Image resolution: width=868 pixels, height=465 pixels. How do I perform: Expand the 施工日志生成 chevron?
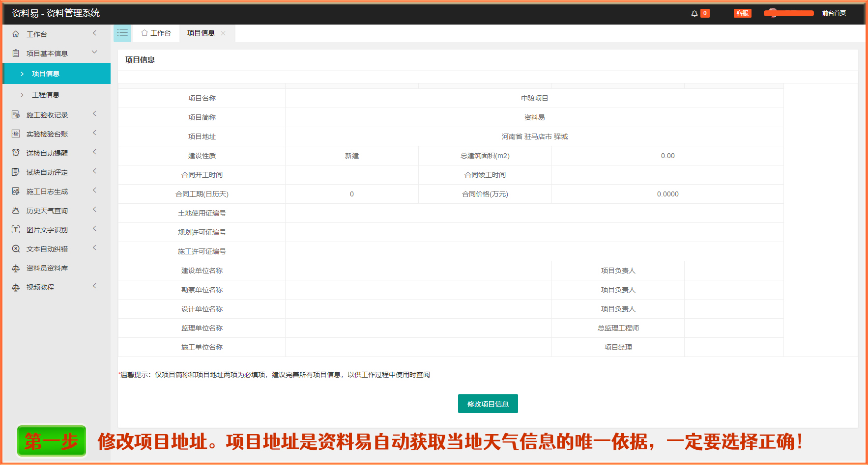94,191
